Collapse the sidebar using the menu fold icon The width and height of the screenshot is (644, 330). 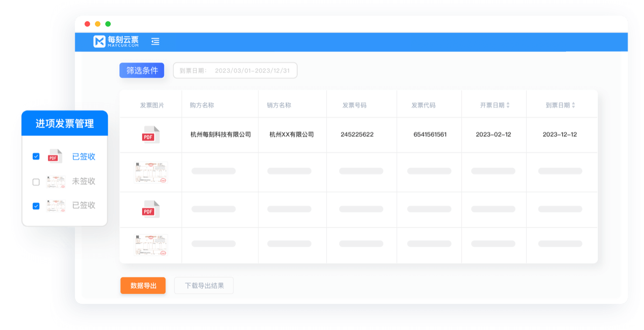click(155, 41)
